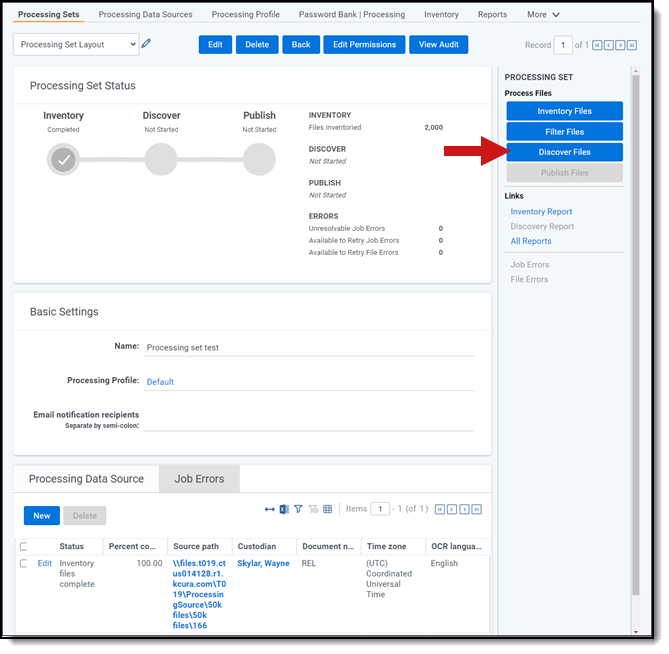Open the Inventory tab
This screenshot has height=654, width=669.
(441, 15)
